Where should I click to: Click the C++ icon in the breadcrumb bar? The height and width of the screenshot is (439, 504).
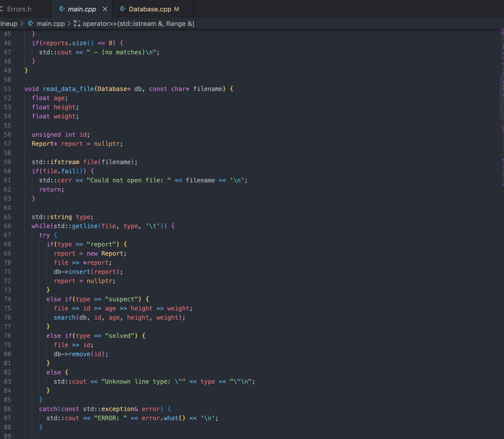(x=31, y=24)
